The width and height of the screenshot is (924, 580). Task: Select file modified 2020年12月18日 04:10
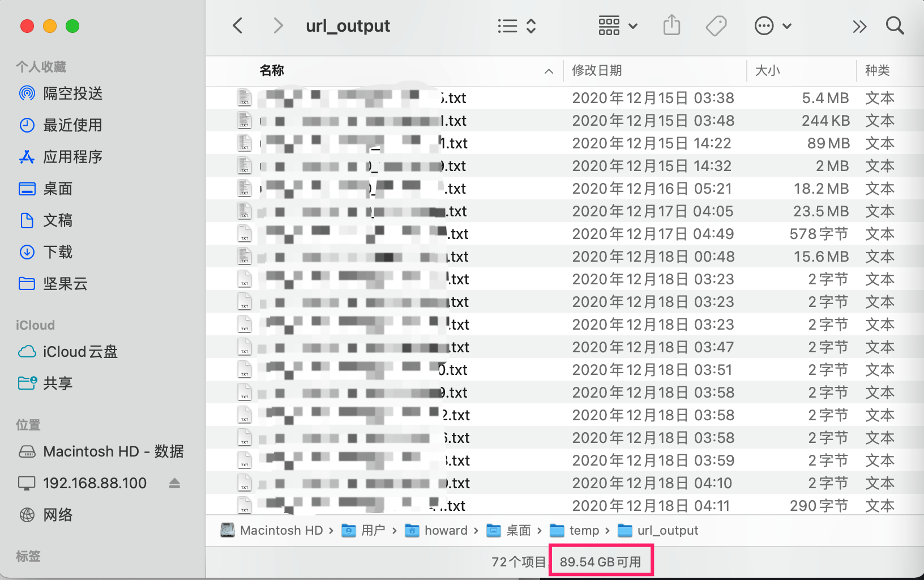click(565, 483)
